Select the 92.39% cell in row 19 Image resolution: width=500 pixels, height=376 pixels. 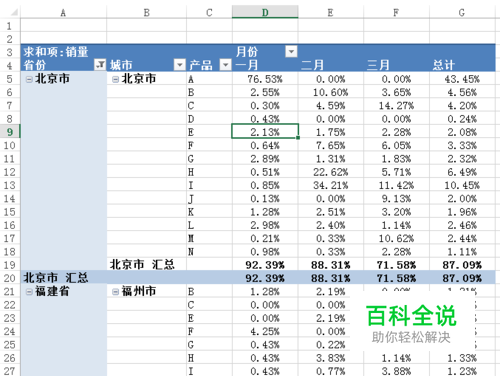click(265, 265)
